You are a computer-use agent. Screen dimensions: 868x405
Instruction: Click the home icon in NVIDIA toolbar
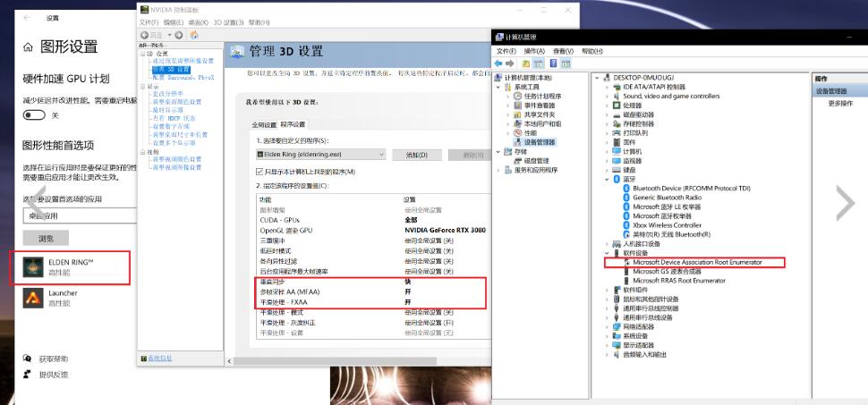click(194, 35)
